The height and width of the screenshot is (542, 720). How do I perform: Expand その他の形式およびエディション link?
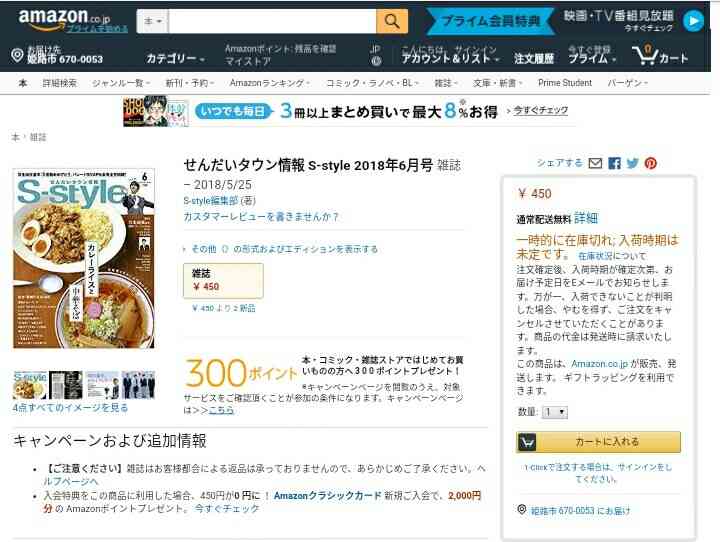281,249
